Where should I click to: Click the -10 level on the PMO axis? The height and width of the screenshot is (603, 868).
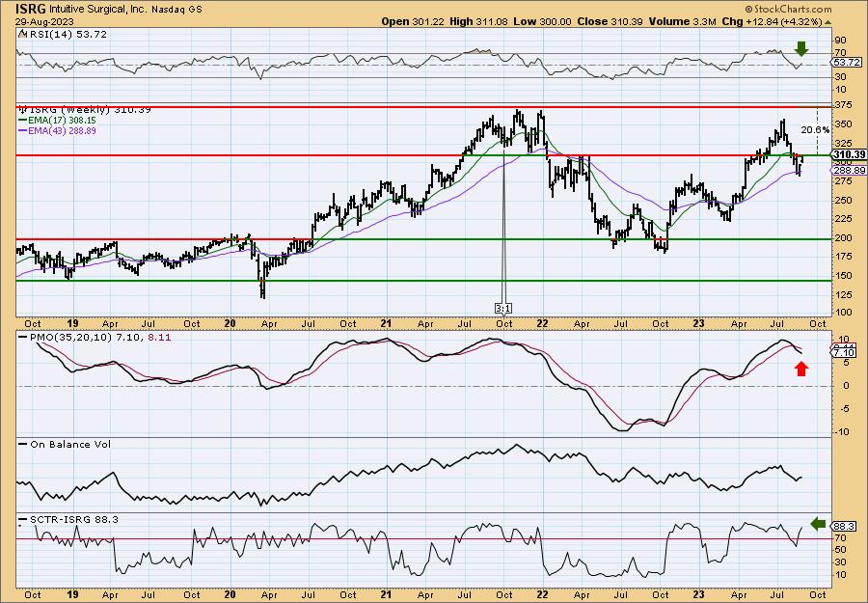click(840, 431)
